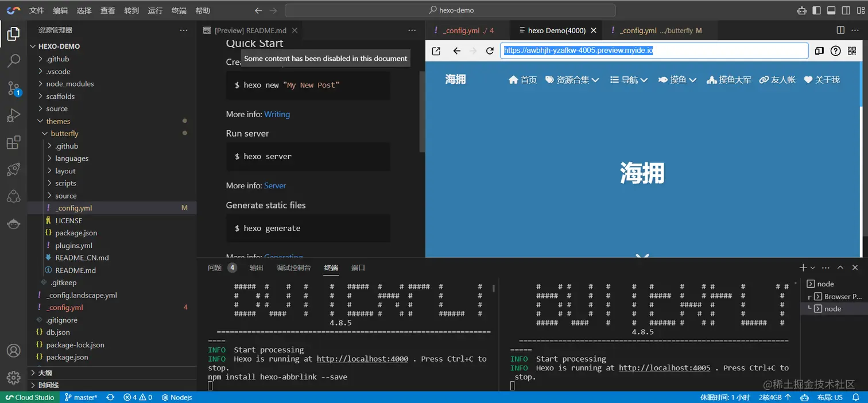The width and height of the screenshot is (868, 403).
Task: Open the Run and Debug view
Action: click(13, 115)
